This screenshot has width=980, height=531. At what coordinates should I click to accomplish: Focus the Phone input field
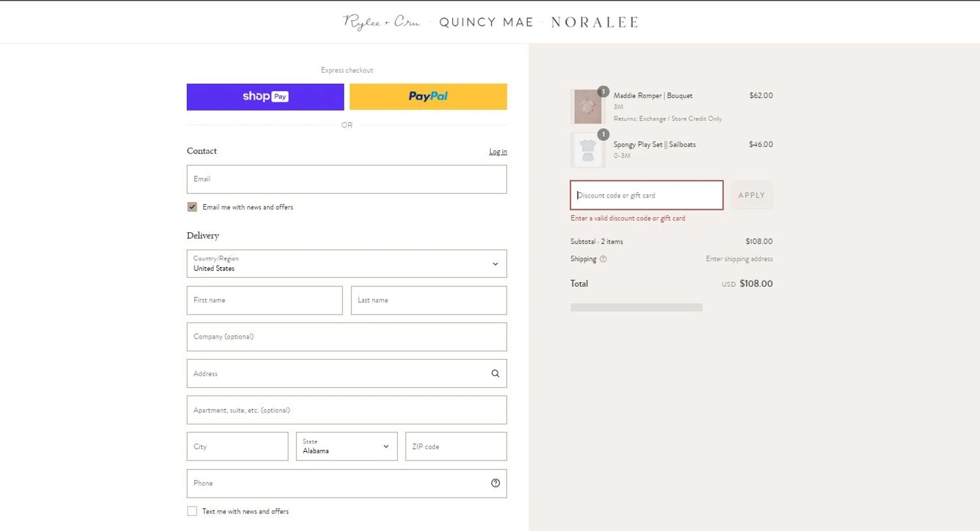pyautogui.click(x=347, y=483)
